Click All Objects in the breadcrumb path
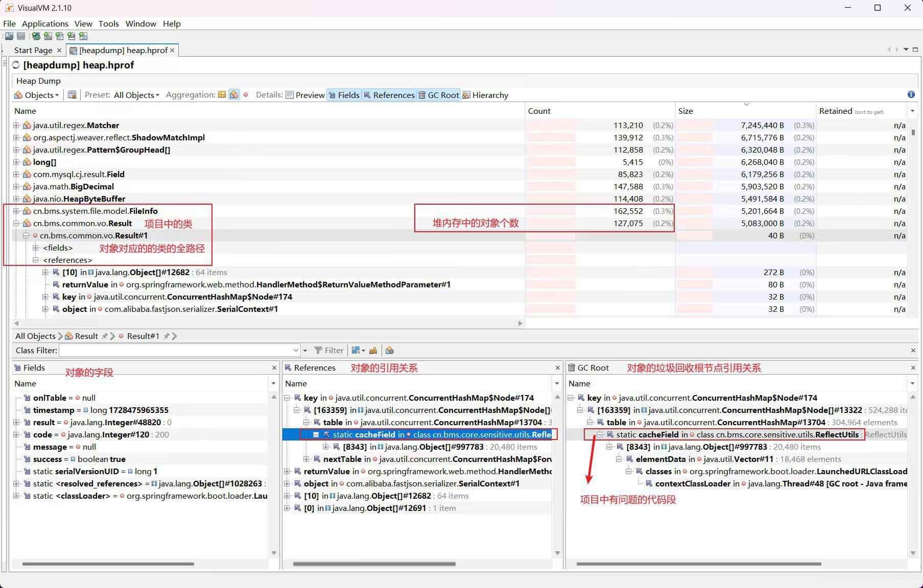This screenshot has height=588, width=923. [x=35, y=336]
